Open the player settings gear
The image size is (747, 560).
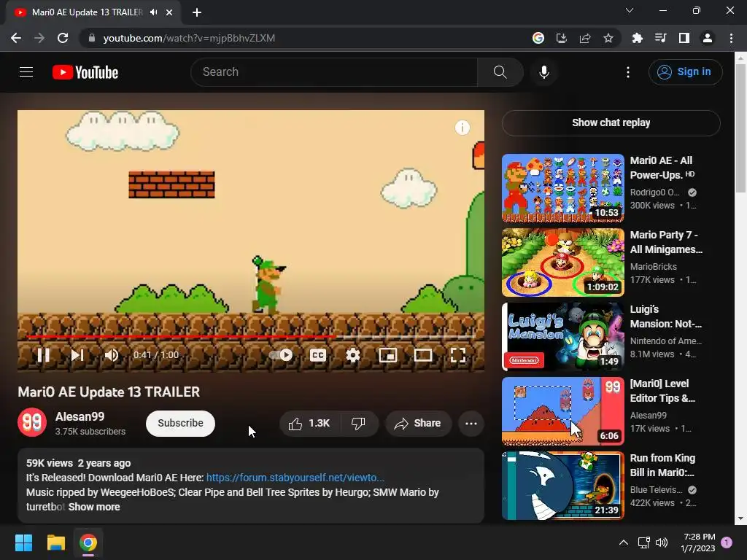pos(352,355)
